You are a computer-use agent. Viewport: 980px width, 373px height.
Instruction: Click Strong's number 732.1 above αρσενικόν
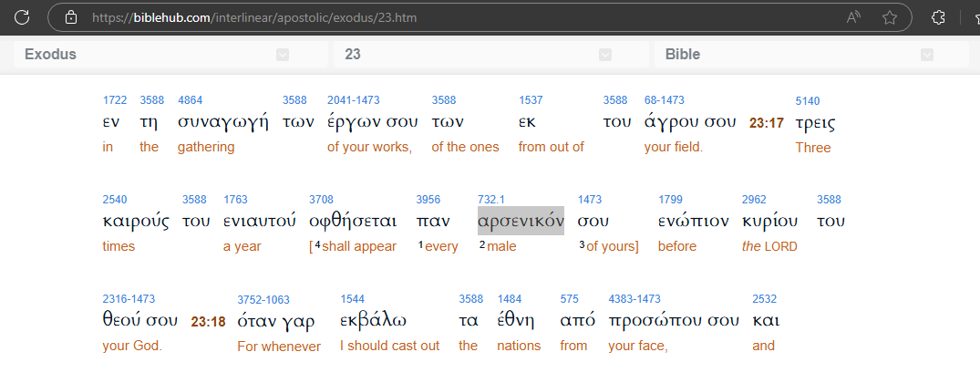click(492, 199)
